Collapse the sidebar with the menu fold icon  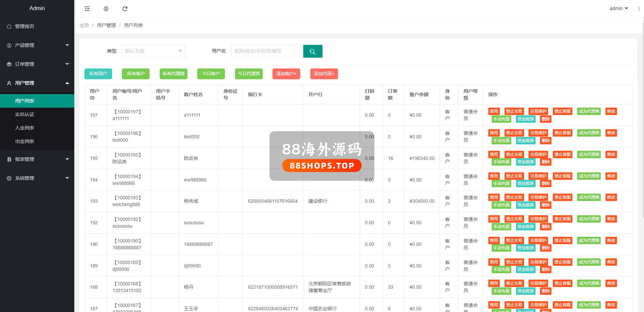(87, 9)
